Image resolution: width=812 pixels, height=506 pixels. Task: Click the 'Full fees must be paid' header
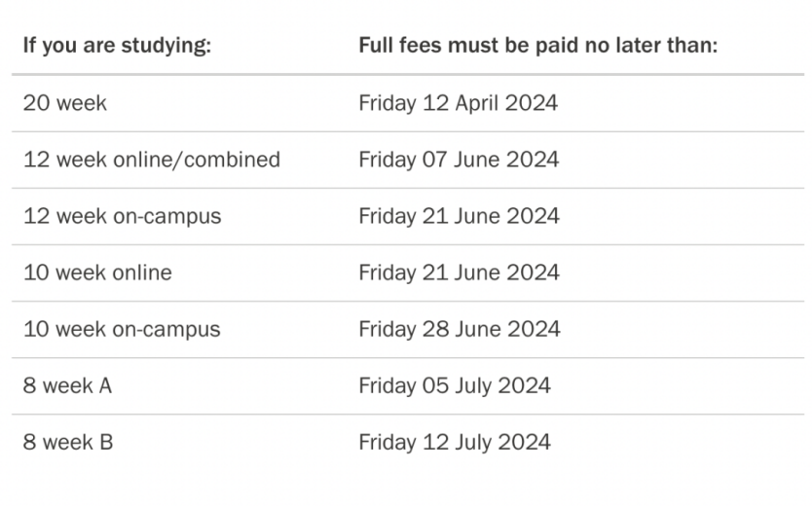(537, 46)
